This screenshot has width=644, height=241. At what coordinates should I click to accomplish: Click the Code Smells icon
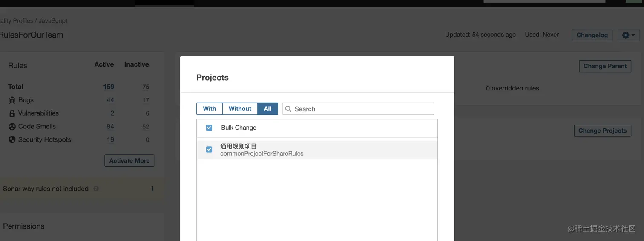point(12,127)
